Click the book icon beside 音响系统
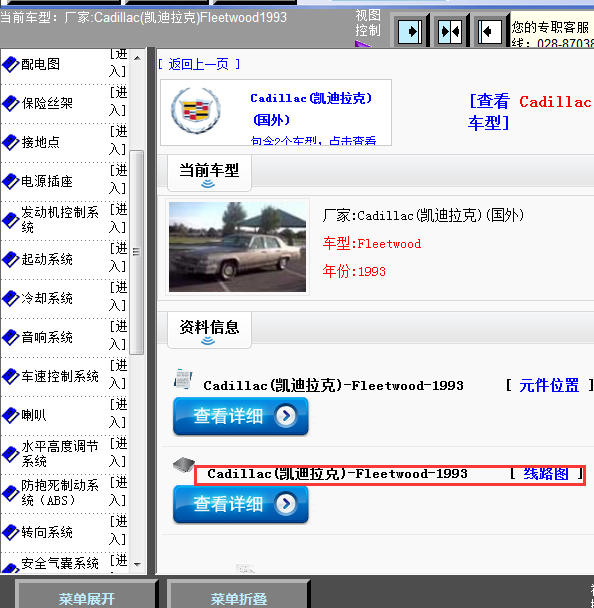Viewport: 594px width, 608px height. pyautogui.click(x=10, y=337)
